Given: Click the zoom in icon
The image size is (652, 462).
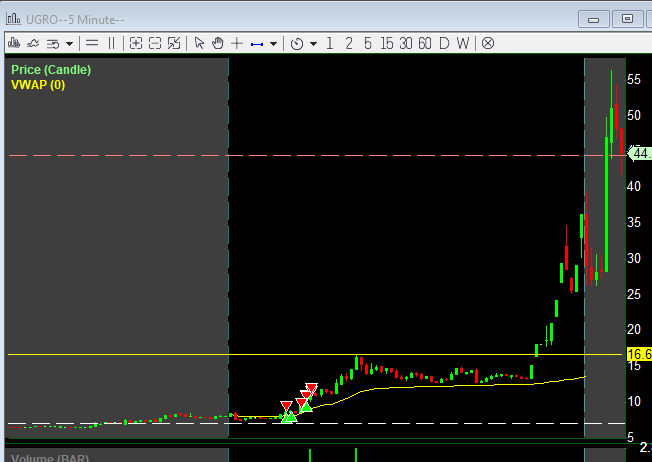Looking at the screenshot, I should [136, 43].
